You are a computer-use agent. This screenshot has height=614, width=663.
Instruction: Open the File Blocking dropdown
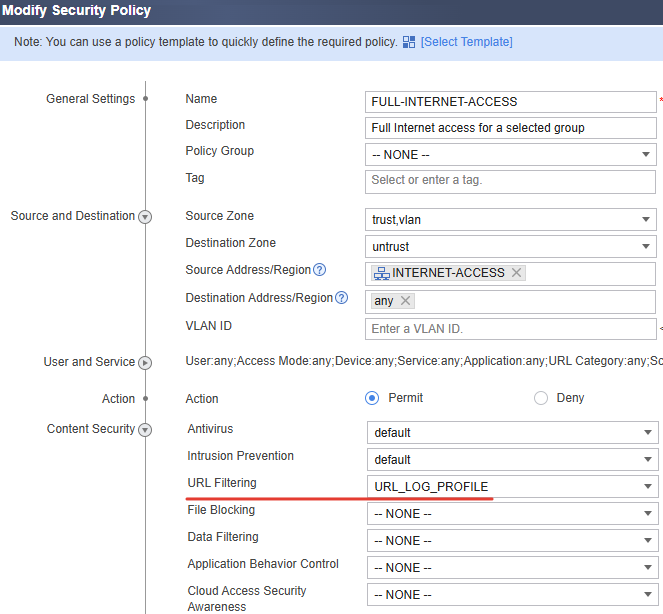pyautogui.click(x=511, y=514)
